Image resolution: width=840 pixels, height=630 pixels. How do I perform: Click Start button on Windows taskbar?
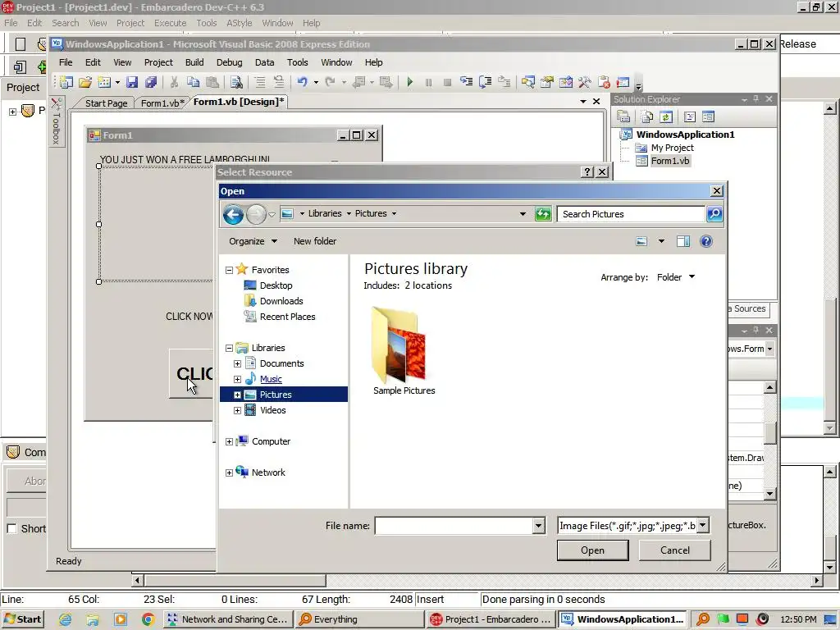click(x=22, y=619)
